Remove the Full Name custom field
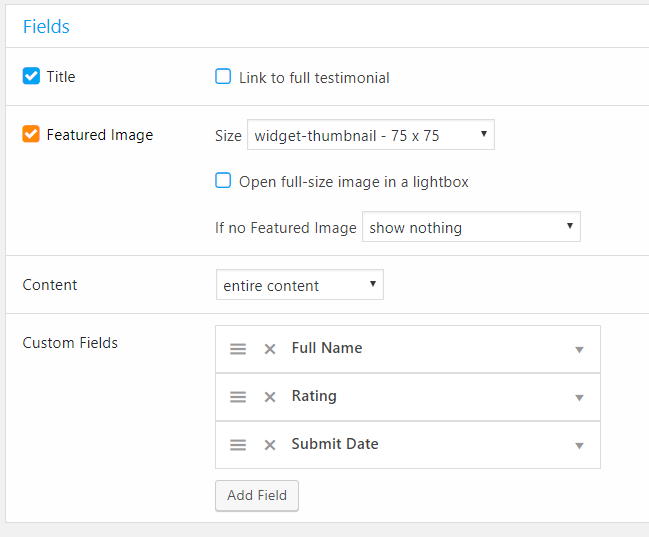This screenshot has height=537, width=649. tap(270, 349)
